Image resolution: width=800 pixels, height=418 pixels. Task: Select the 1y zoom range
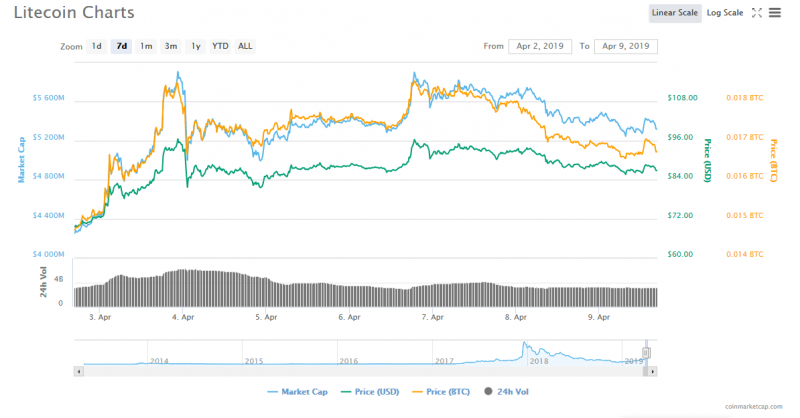pos(196,46)
